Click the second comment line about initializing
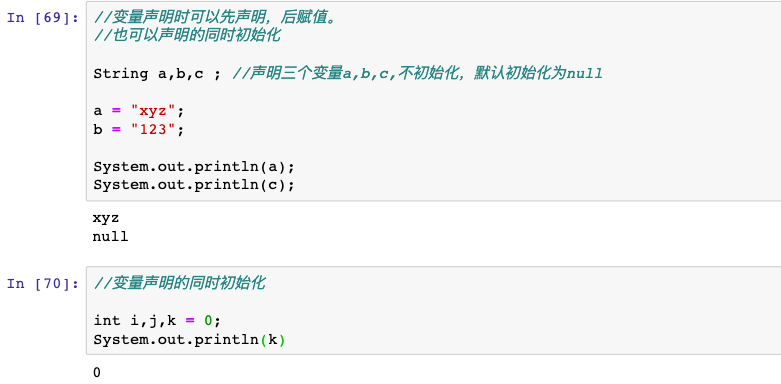781x384 pixels. click(x=187, y=36)
